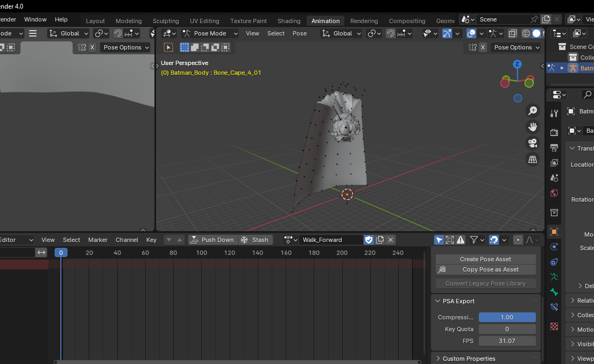Screen dimensions: 594x364
Task: Open the Pose menu
Action: click(300, 33)
